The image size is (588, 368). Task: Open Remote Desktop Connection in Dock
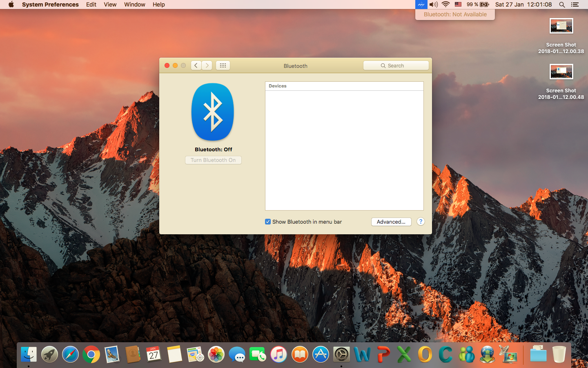(x=508, y=354)
